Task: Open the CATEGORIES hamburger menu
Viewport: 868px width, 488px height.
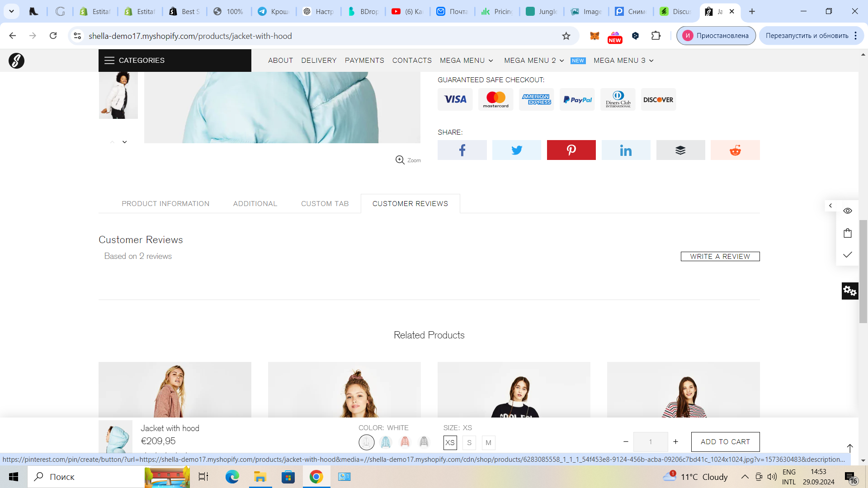Action: click(x=175, y=61)
